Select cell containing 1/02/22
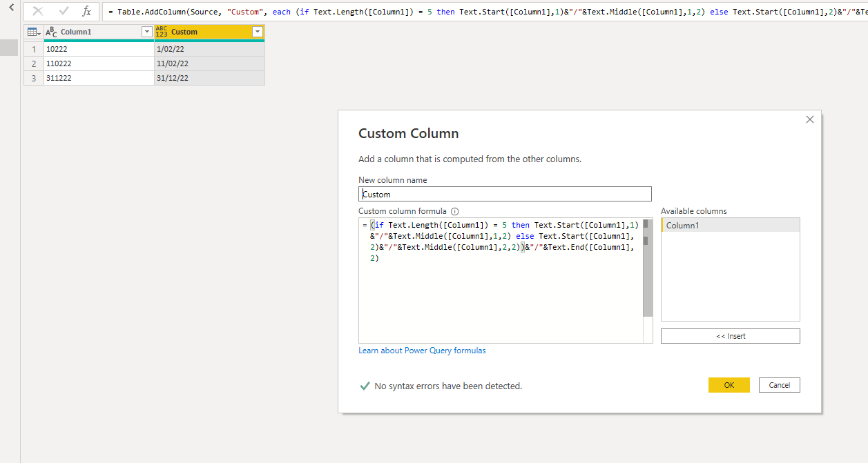 (x=209, y=50)
